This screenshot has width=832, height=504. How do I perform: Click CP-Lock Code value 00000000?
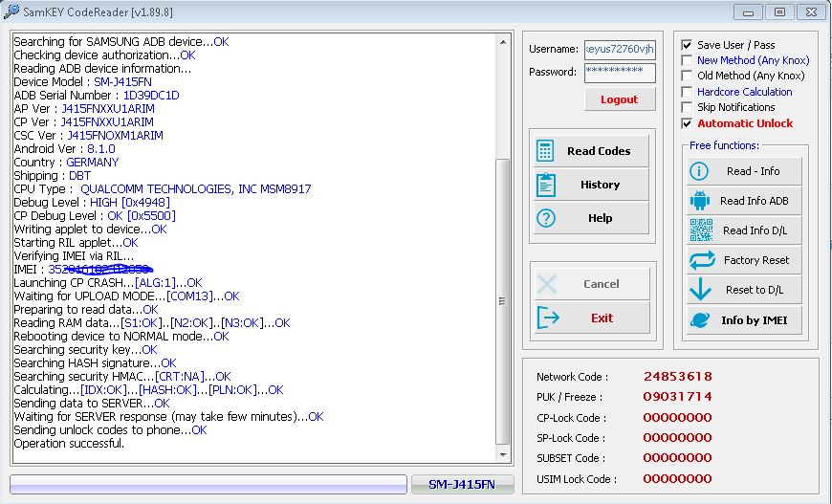pyautogui.click(x=678, y=418)
